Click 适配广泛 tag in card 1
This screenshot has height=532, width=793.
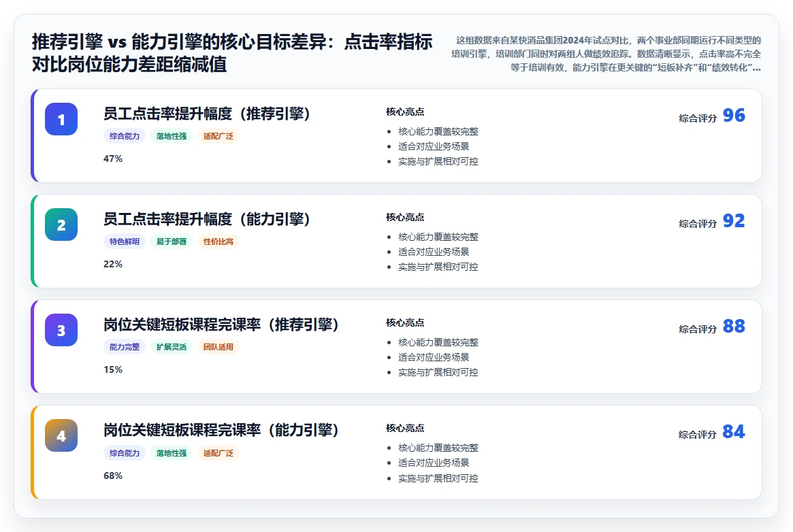pos(219,136)
